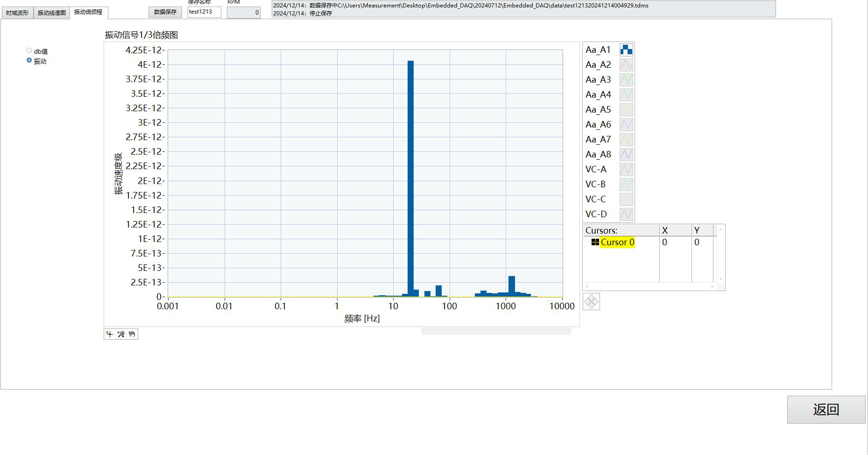Click the Aa_A8 blue plot legend icon
Viewport: 868px width, 455px height.
(626, 154)
